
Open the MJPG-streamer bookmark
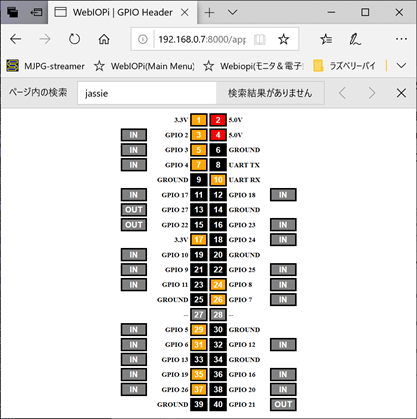tap(46, 66)
